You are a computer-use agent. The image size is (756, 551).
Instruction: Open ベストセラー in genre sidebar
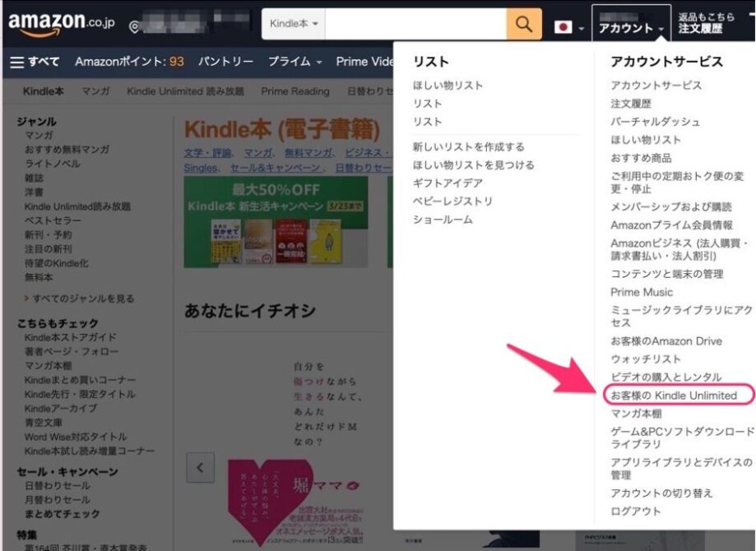pyautogui.click(x=53, y=220)
